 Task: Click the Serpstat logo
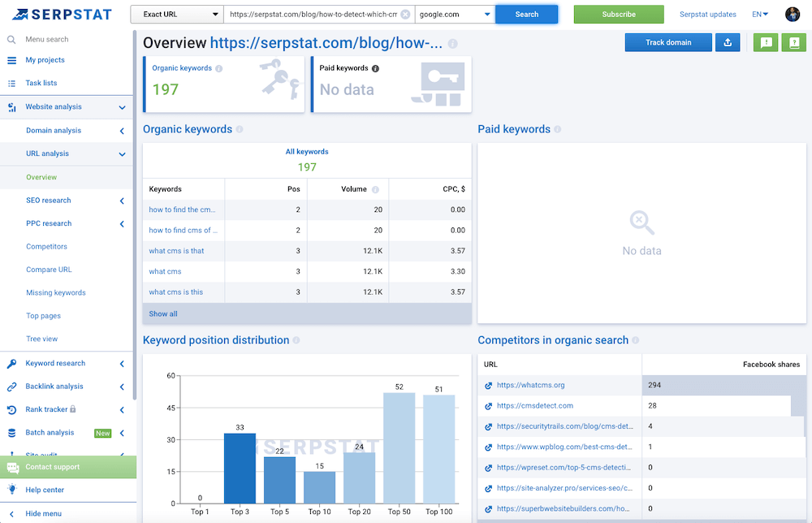point(63,15)
